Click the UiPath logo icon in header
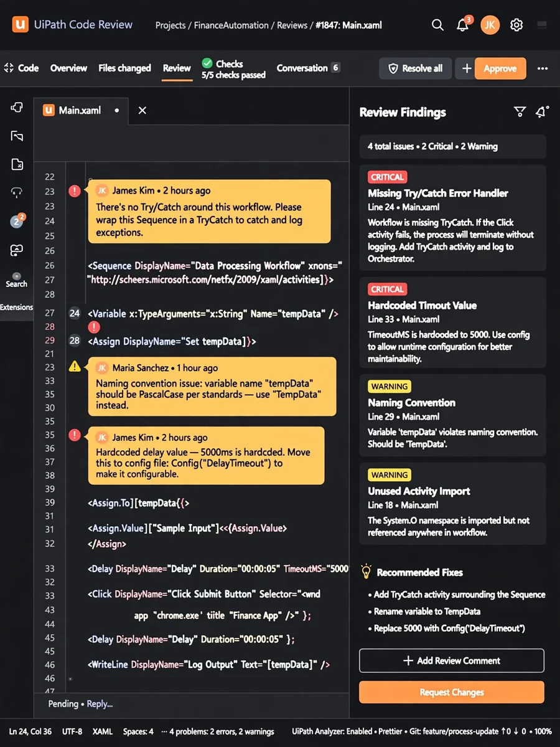The height and width of the screenshot is (747, 560). point(20,25)
